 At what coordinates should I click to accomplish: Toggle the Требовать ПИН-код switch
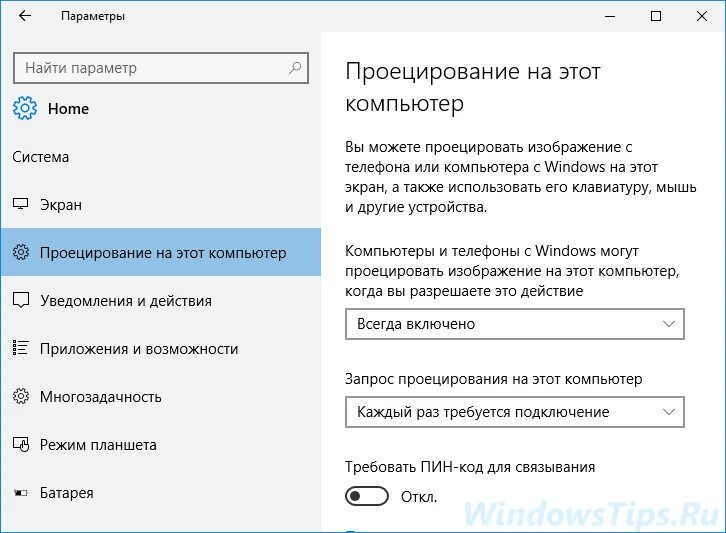[x=366, y=496]
